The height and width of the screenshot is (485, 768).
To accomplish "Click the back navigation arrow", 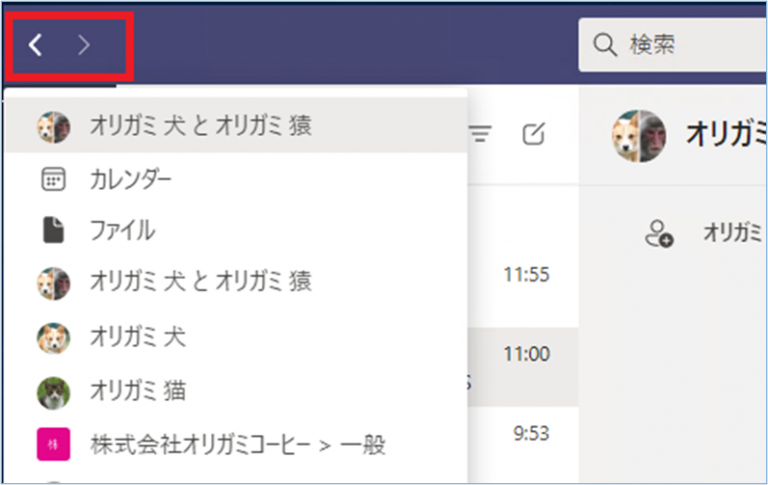I will click(36, 45).
